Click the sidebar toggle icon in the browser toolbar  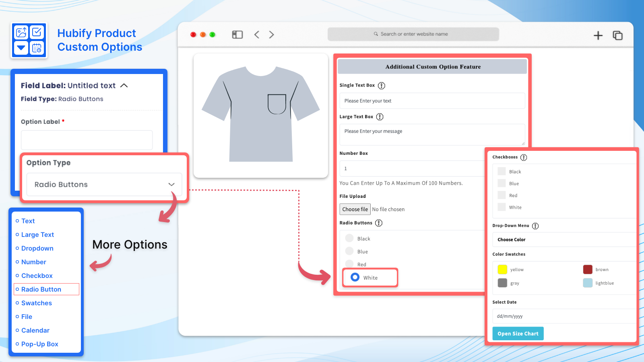237,34
